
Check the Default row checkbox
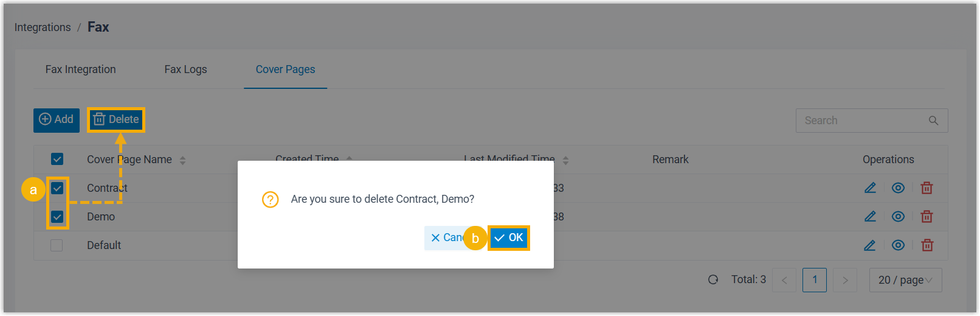click(x=57, y=245)
